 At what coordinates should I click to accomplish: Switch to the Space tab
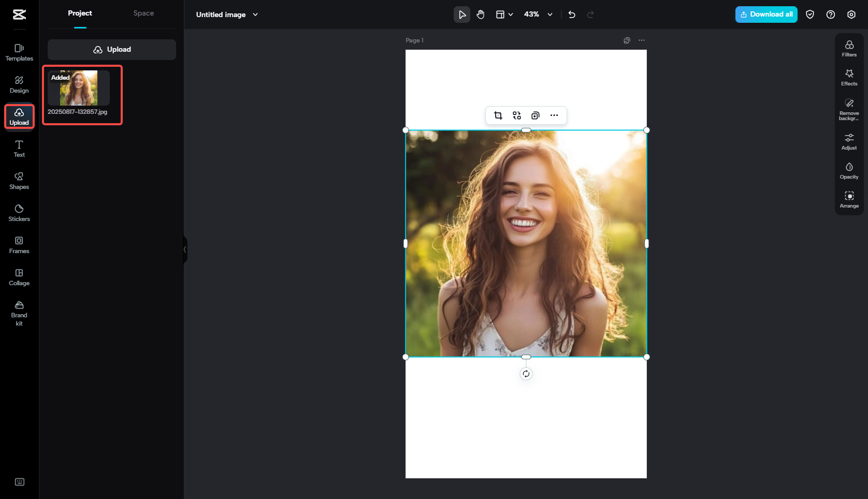coord(143,13)
